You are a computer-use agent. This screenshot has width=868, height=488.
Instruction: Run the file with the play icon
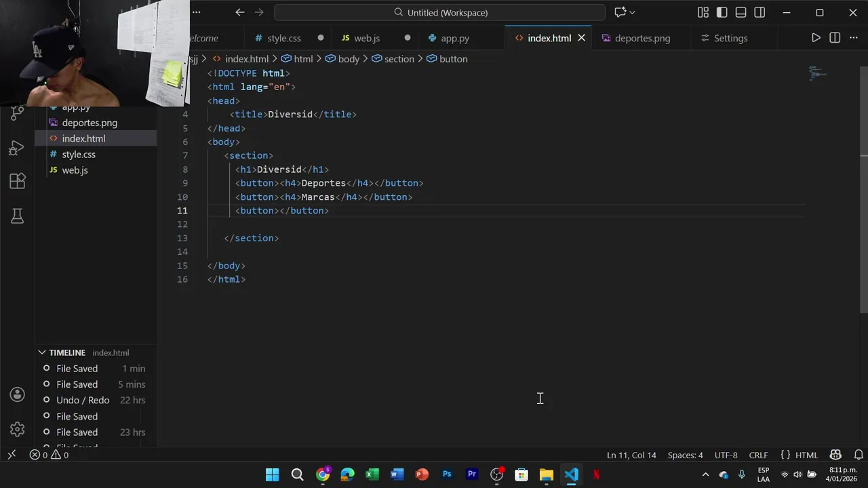816,38
